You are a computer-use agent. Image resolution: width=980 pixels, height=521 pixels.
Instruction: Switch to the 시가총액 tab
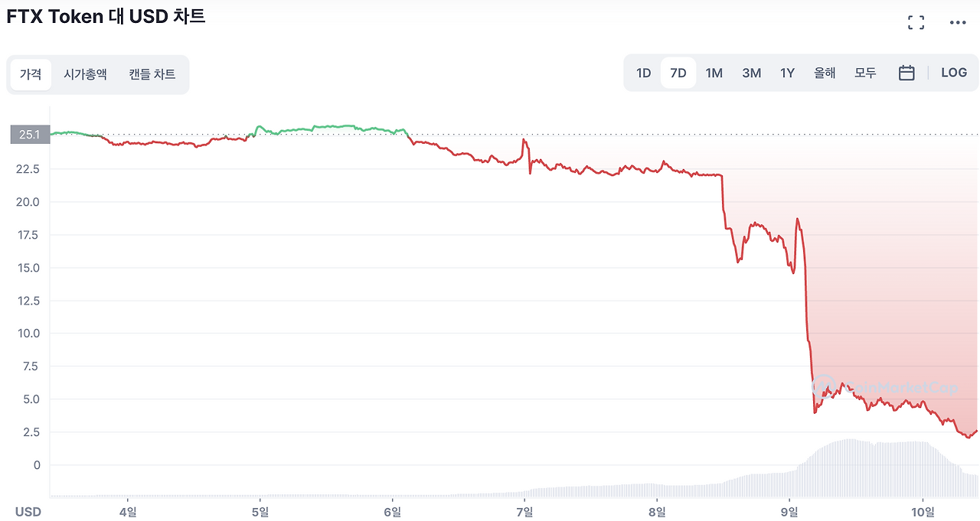[x=85, y=74]
